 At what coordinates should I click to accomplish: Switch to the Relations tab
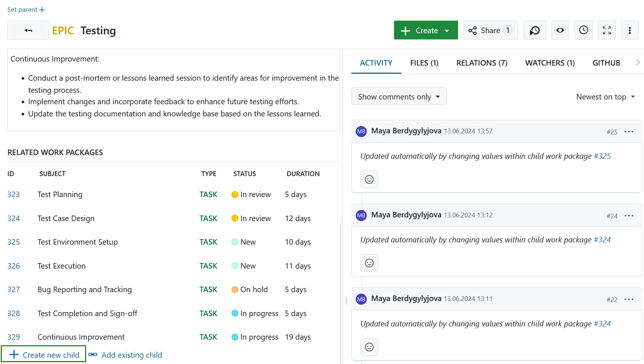[482, 63]
